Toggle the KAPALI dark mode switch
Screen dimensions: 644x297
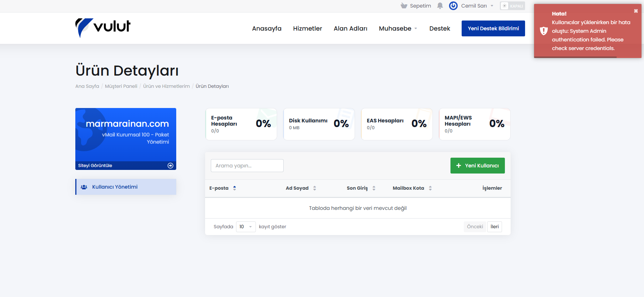[x=512, y=6]
